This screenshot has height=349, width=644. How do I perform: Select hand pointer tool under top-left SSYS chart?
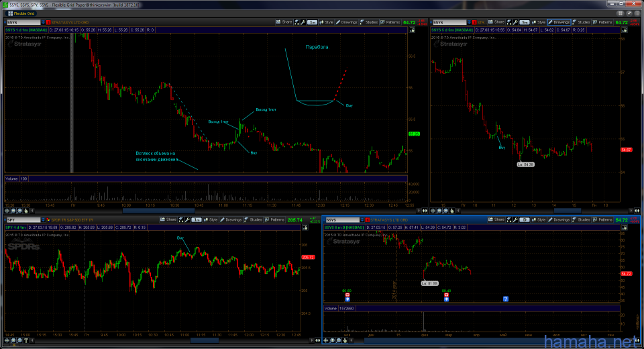click(x=26, y=211)
